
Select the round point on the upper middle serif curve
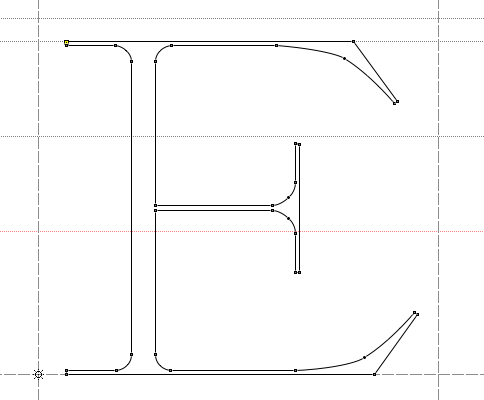point(288,198)
